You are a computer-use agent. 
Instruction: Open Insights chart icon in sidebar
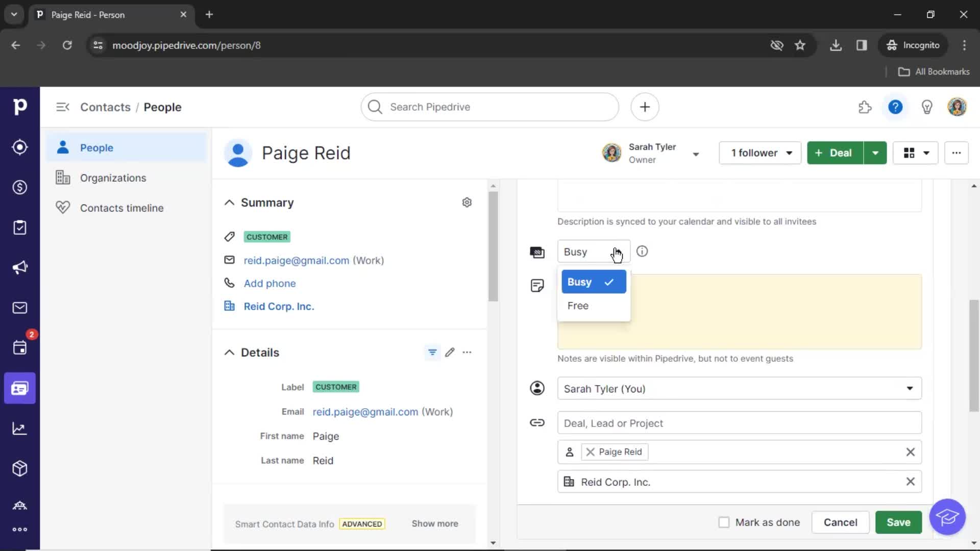[20, 429]
